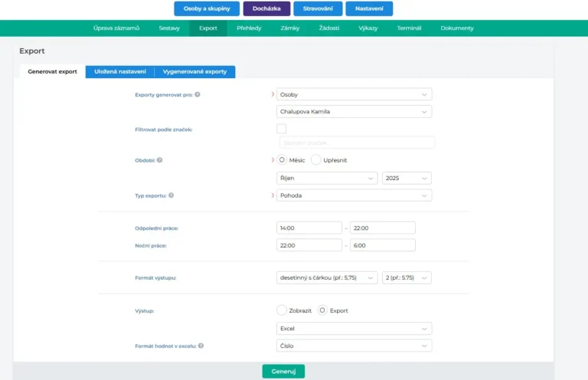The width and height of the screenshot is (588, 380).
Task: Open the Vygenerované exporty tab
Action: pos(194,71)
